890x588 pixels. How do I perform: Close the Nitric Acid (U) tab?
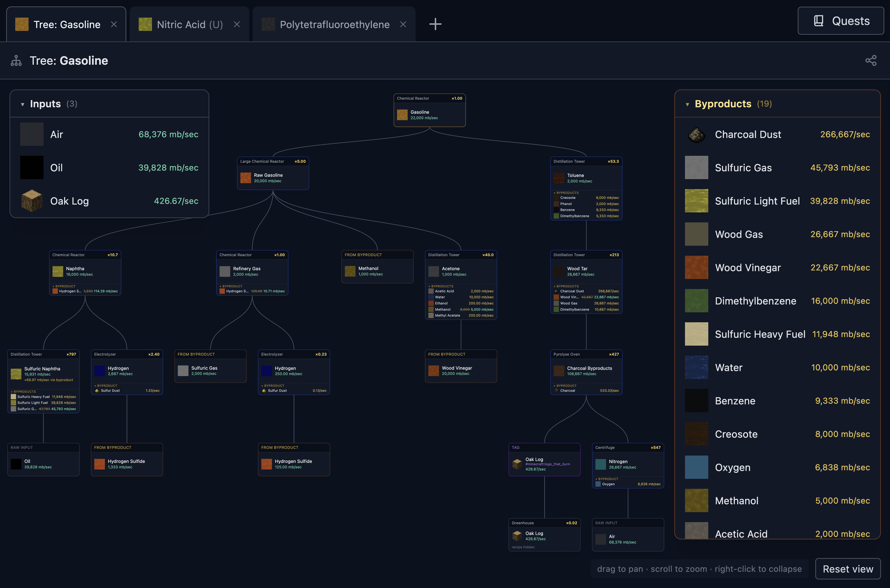(x=237, y=24)
